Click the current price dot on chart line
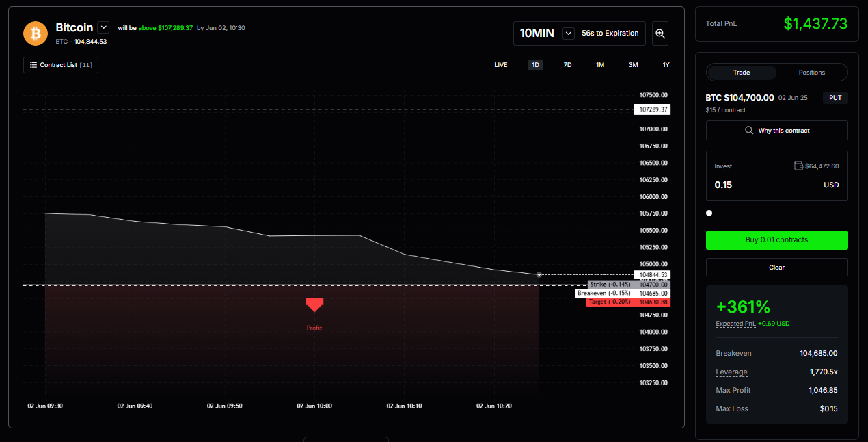 point(539,274)
